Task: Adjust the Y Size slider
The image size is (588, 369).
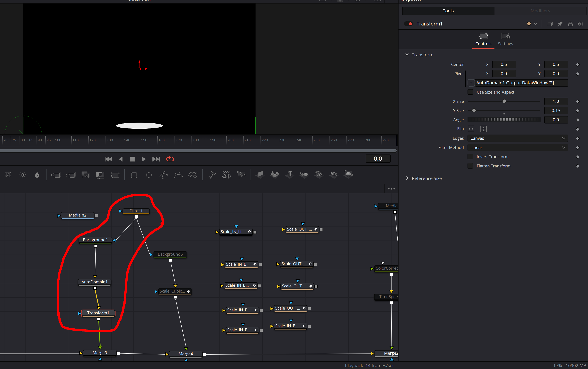Action: coord(474,111)
